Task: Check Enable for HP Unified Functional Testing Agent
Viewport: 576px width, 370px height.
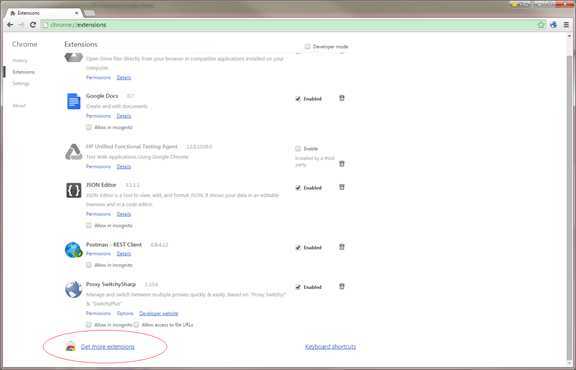Action: tap(298, 148)
